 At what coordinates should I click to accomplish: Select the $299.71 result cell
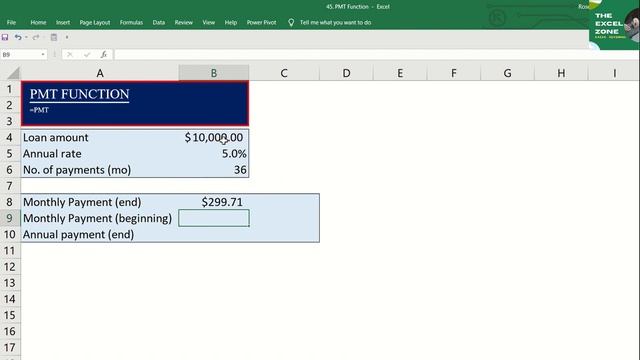click(x=214, y=202)
